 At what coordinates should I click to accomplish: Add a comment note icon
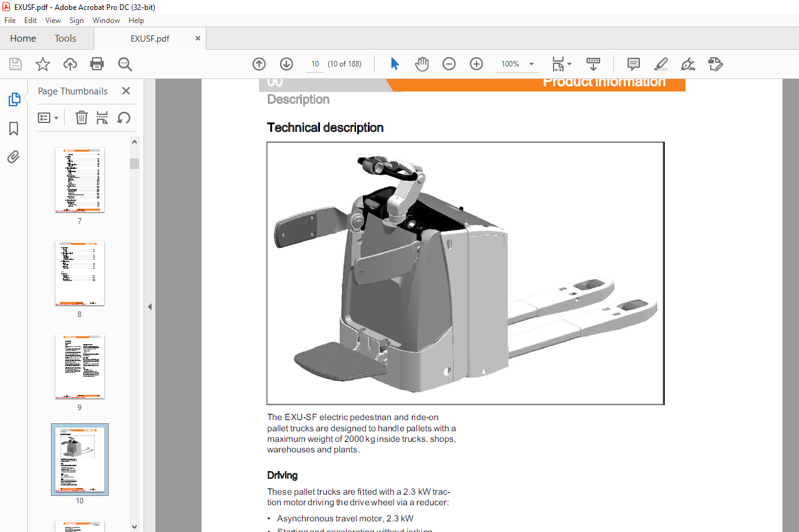tap(634, 64)
